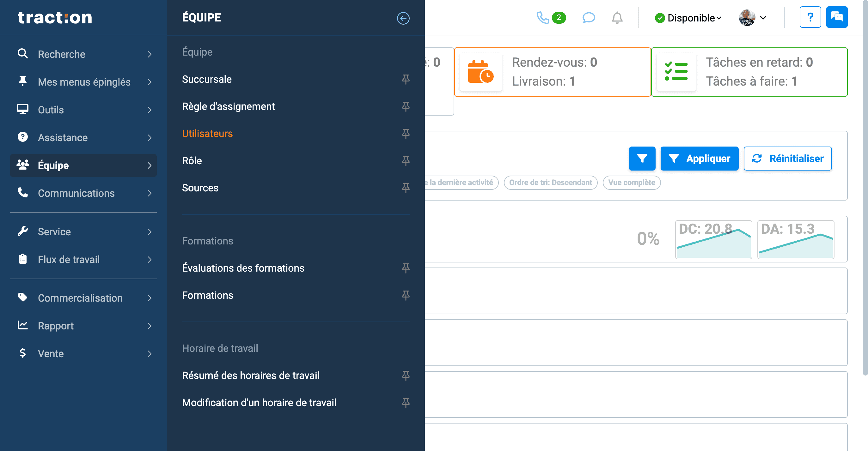Pin the Formations menu item
Image resolution: width=868 pixels, height=451 pixels.
(x=406, y=296)
